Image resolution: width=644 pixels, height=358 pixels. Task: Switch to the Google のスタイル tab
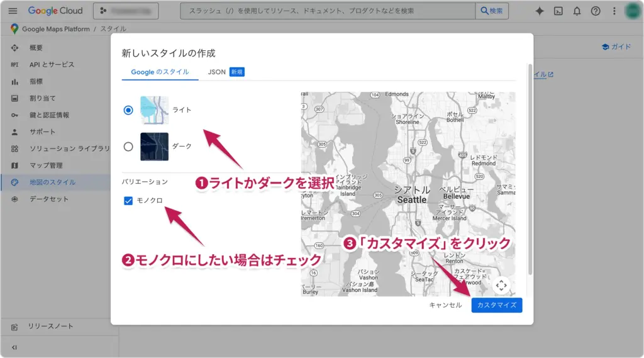pos(160,72)
